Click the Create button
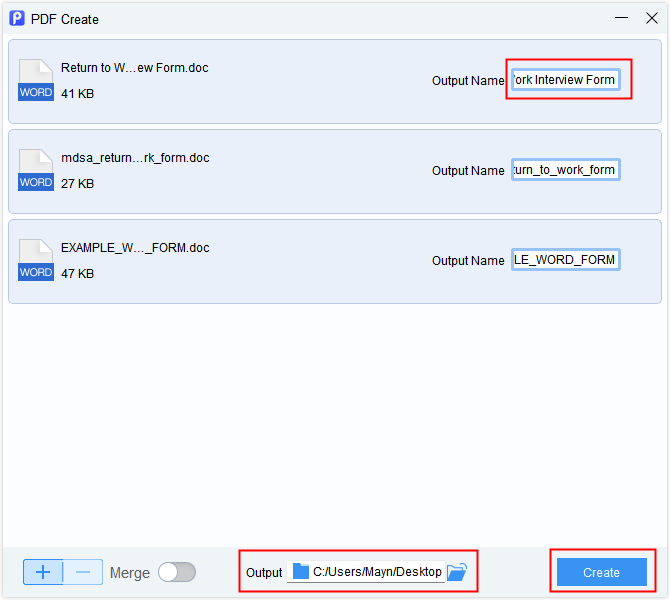Screen dimensions: 670x600 [602, 572]
